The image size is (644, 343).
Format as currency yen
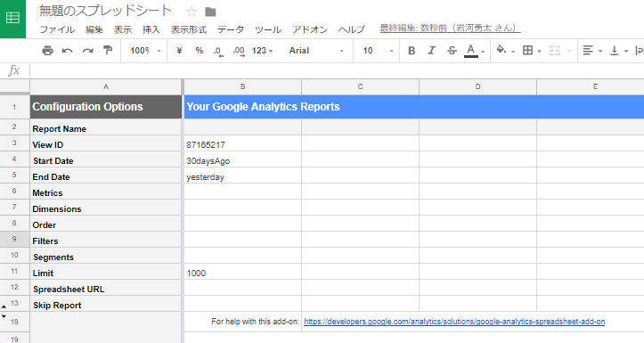[x=179, y=51]
